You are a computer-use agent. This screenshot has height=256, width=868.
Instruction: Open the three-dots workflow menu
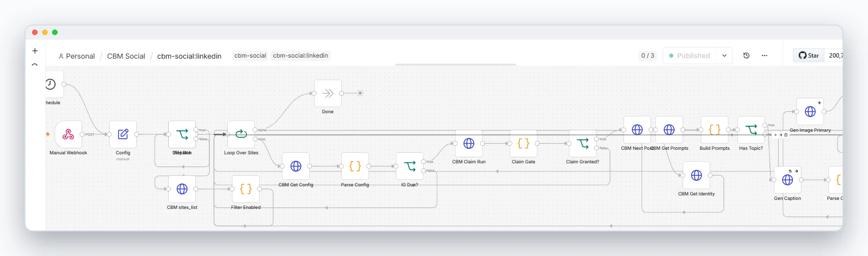click(x=764, y=56)
